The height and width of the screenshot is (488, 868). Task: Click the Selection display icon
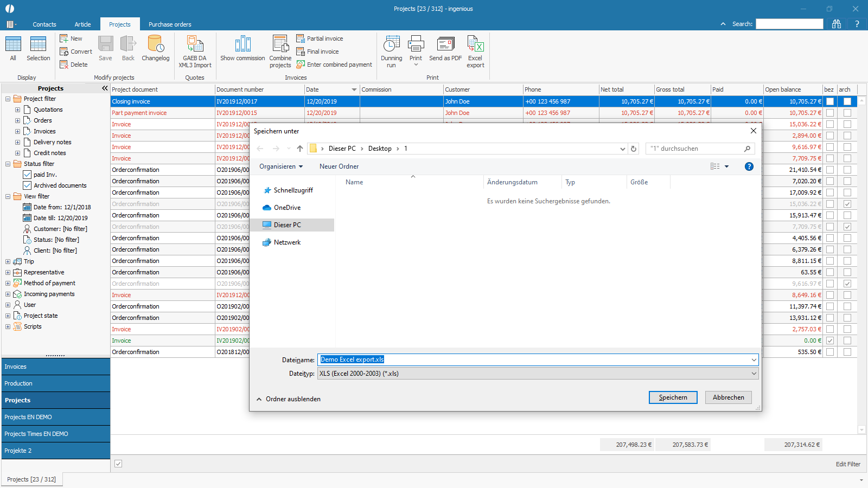pos(38,44)
